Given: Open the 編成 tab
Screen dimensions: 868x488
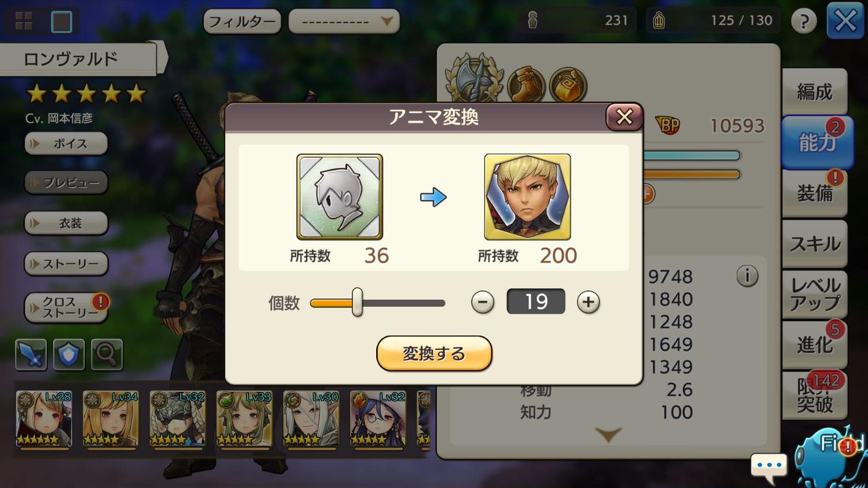Looking at the screenshot, I should [x=814, y=91].
